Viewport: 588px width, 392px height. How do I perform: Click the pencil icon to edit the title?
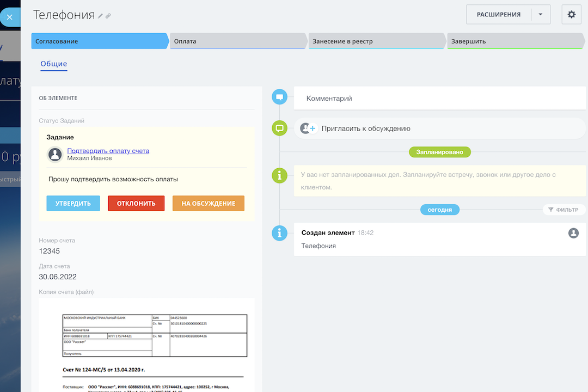pos(100,16)
